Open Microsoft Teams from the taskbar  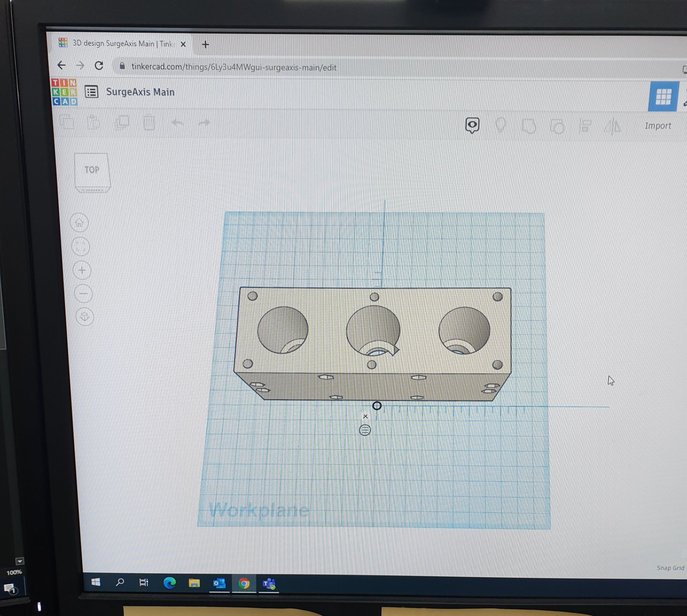269,583
